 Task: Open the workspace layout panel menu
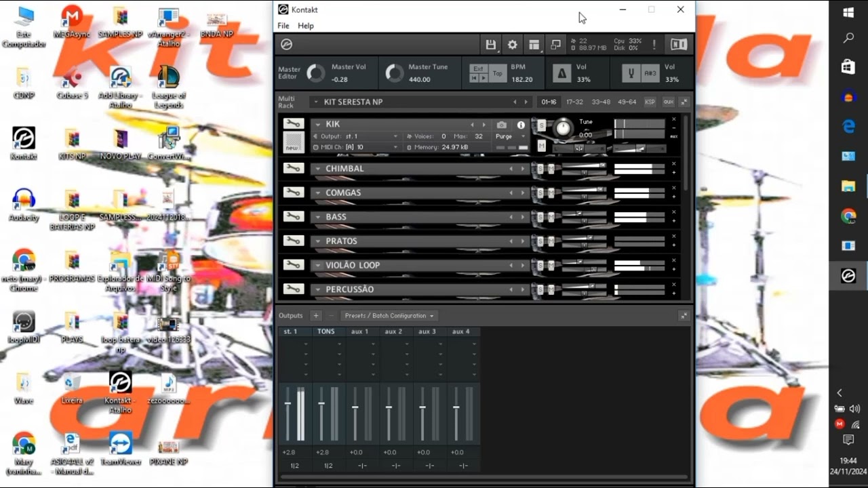tap(534, 45)
